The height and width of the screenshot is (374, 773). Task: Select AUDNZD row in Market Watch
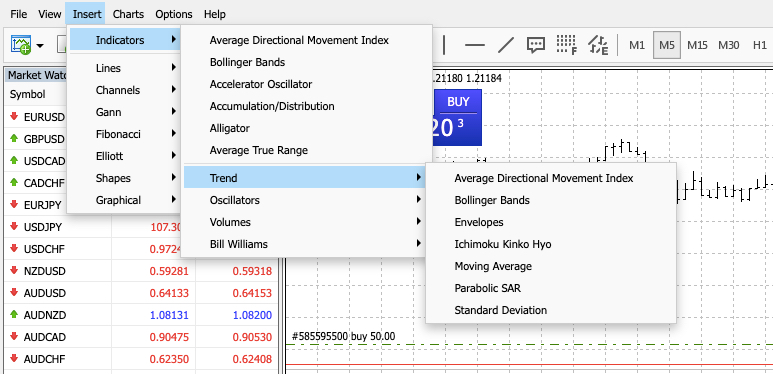pyautogui.click(x=141, y=315)
